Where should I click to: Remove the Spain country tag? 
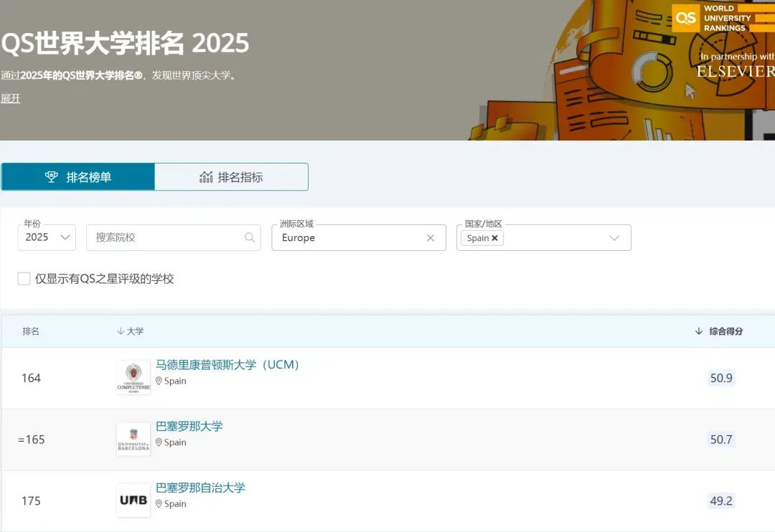click(494, 238)
